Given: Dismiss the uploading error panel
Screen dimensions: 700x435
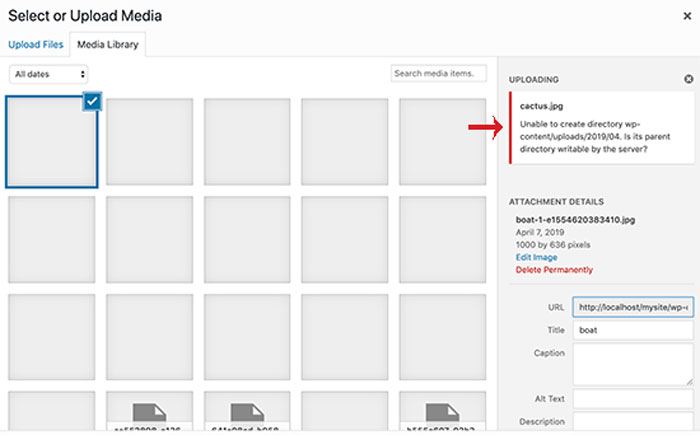Looking at the screenshot, I should pyautogui.click(x=688, y=79).
